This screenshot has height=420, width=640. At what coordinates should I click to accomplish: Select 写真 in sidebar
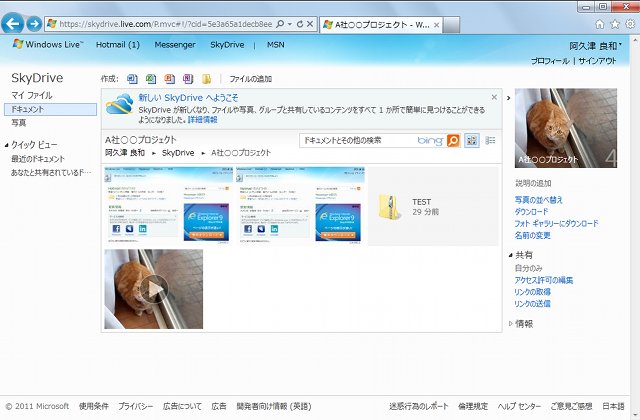coord(18,123)
